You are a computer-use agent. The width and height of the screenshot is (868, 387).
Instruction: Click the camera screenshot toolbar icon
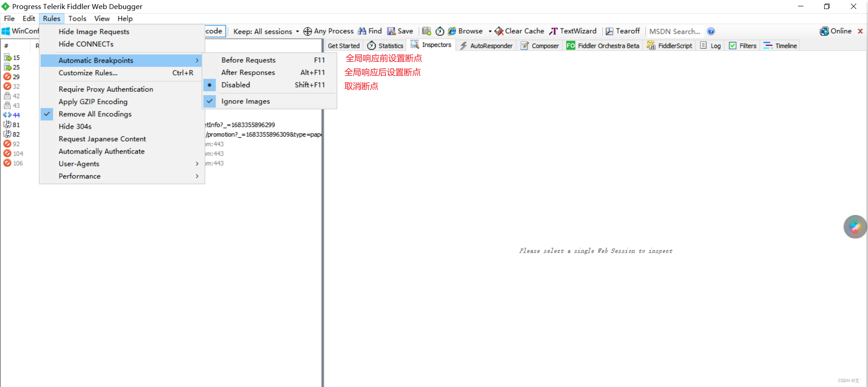(x=426, y=31)
